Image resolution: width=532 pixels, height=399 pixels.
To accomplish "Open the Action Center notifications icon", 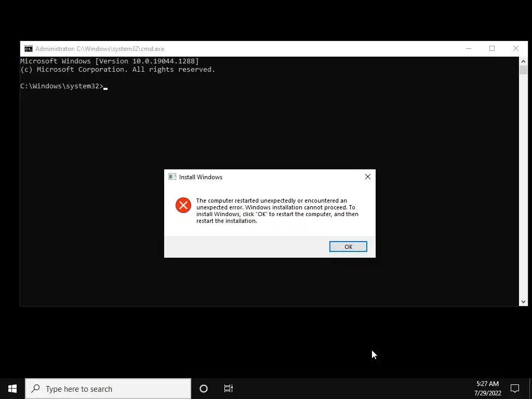I will click(x=515, y=389).
